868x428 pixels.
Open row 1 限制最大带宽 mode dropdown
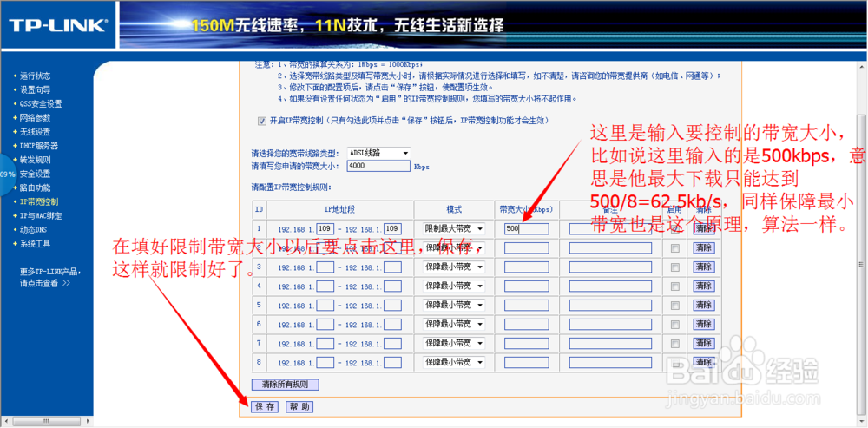(454, 228)
